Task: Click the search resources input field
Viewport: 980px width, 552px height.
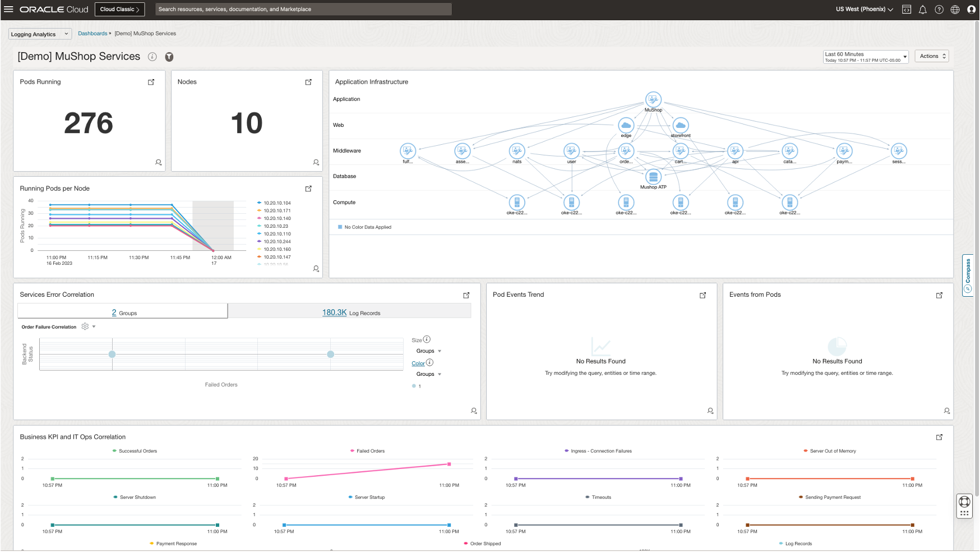Action: tap(303, 9)
